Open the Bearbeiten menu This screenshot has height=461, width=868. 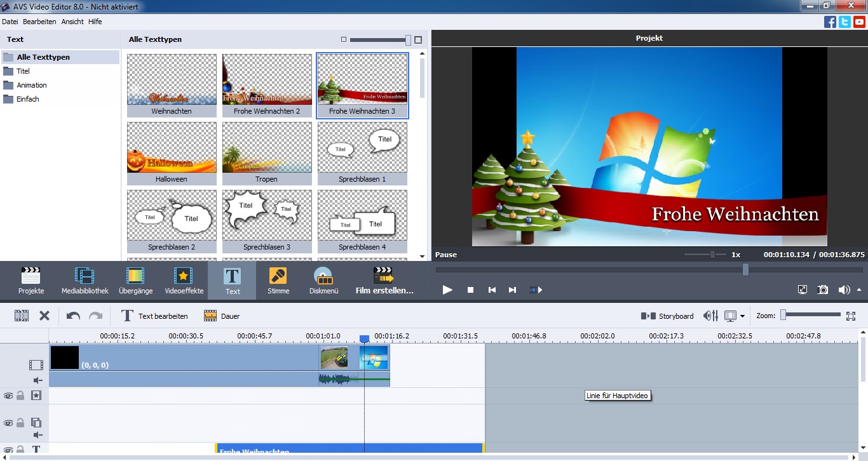click(x=39, y=22)
